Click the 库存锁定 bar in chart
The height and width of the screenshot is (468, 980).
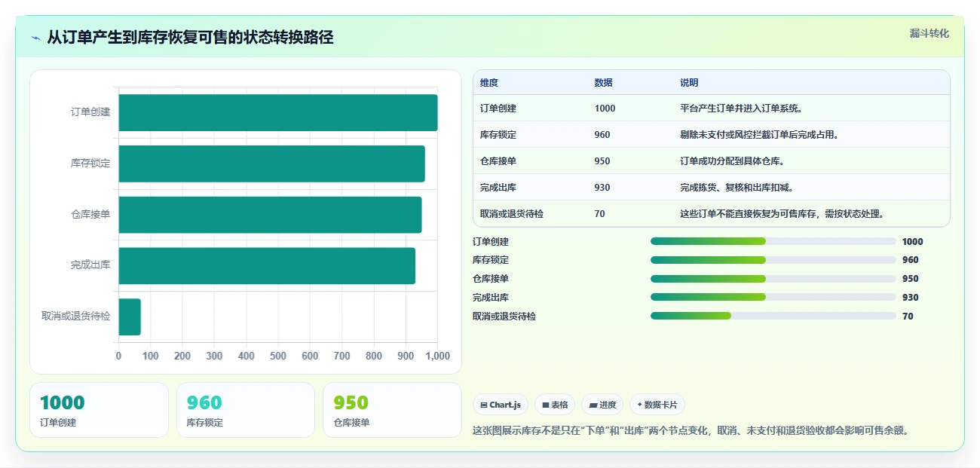(271, 164)
